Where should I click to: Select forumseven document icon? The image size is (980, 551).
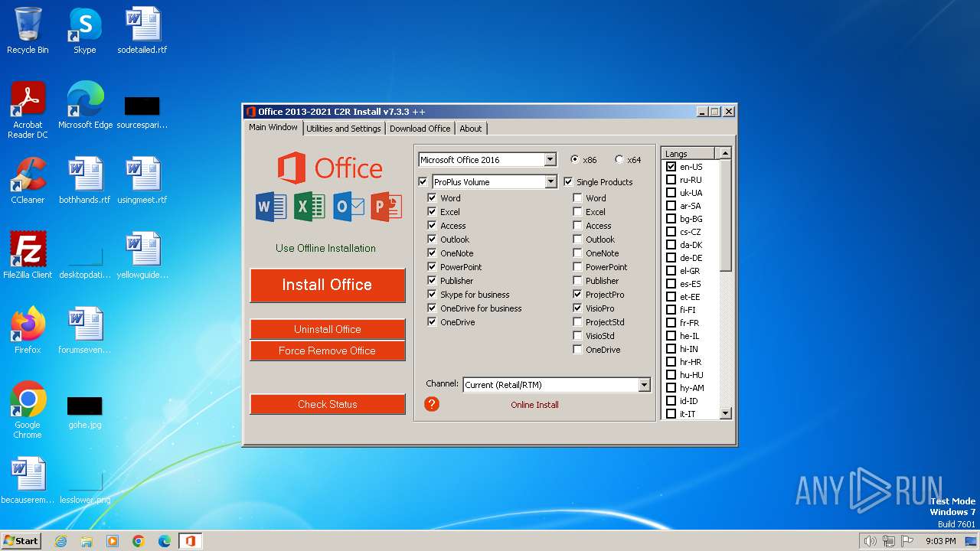[x=85, y=331]
